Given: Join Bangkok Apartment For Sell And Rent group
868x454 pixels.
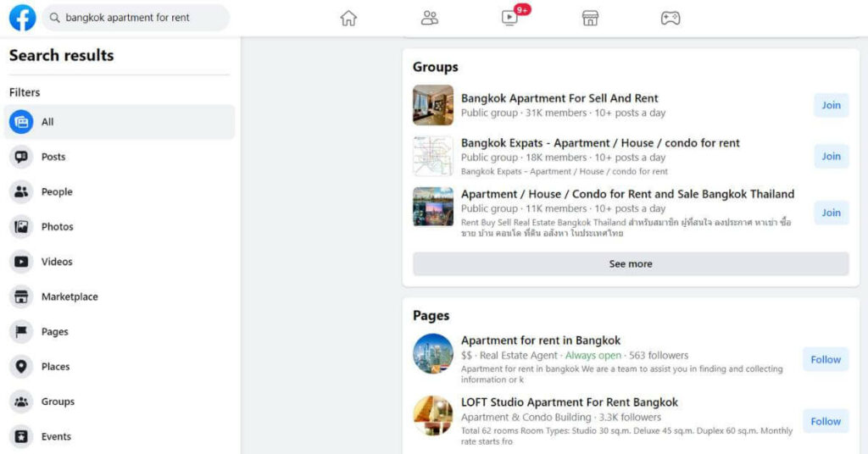Looking at the screenshot, I should coord(831,105).
